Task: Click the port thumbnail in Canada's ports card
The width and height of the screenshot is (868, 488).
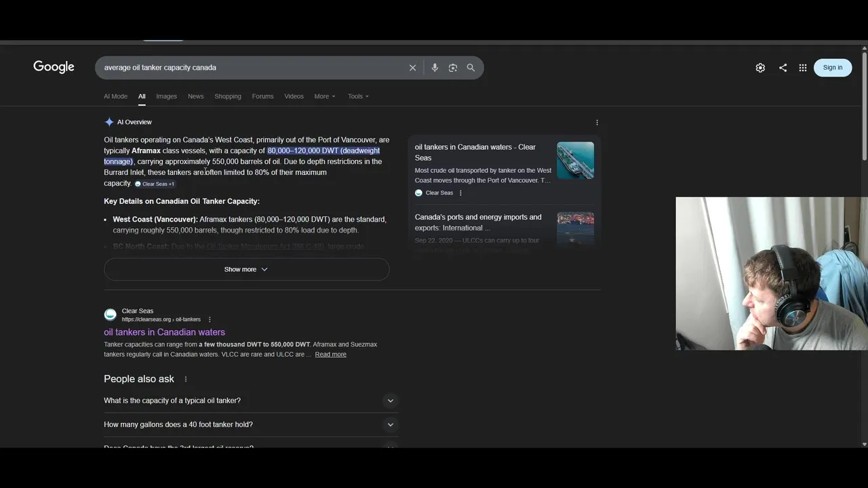Action: tap(575, 229)
